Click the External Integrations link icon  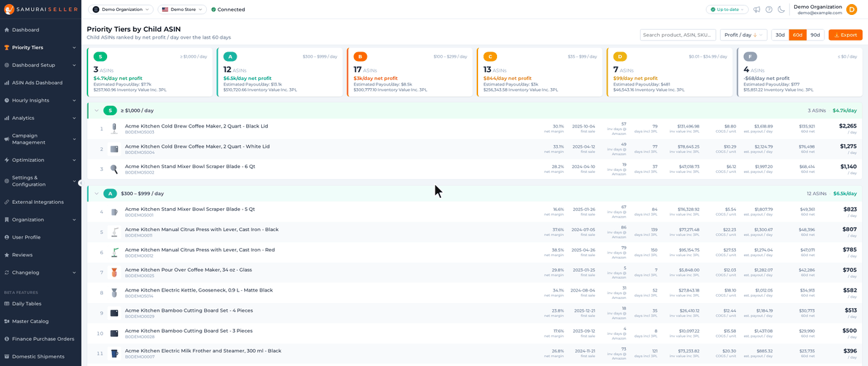tap(7, 202)
